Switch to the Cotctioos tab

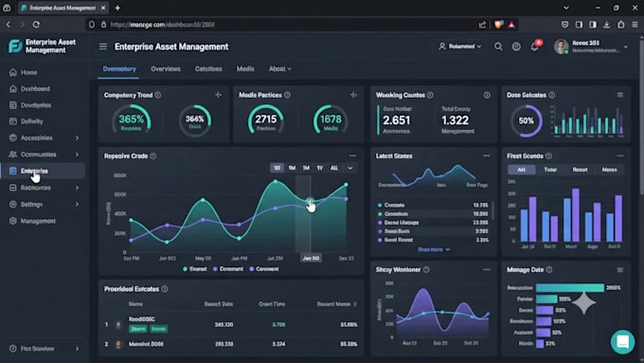click(x=208, y=69)
